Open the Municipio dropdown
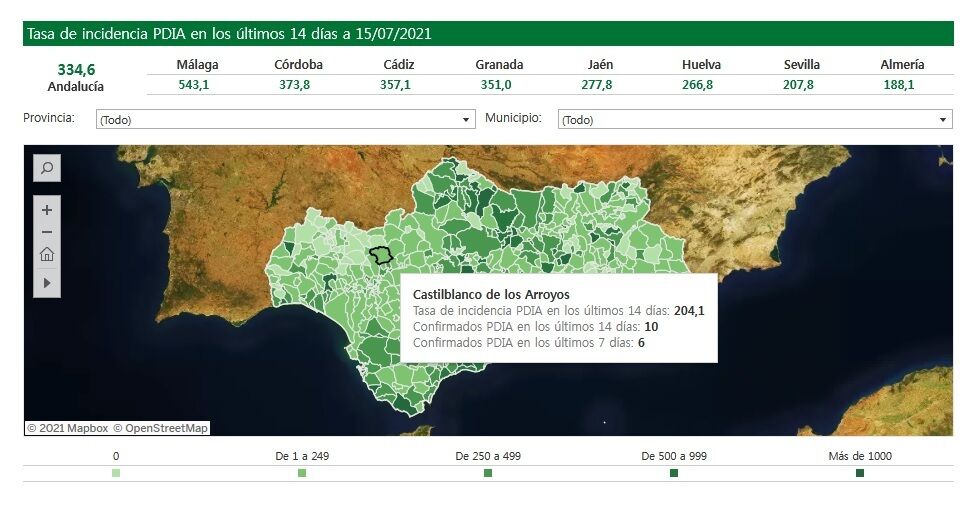 [x=754, y=120]
